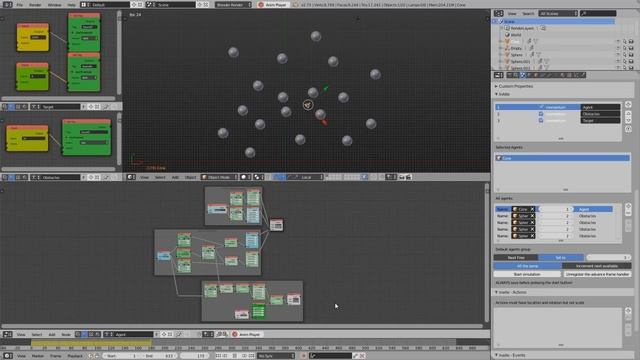This screenshot has width=640, height=360.
Task: Select the Next Free option
Action: [x=516, y=258]
